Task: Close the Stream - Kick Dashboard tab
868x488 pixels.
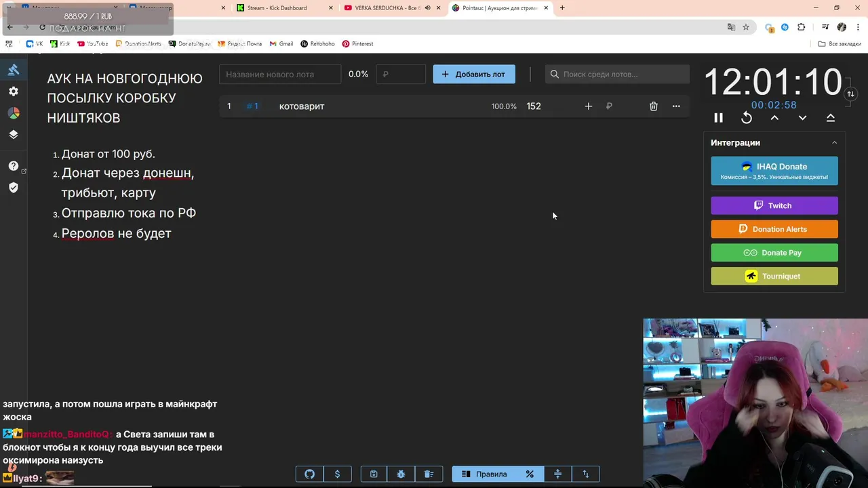Action: point(330,8)
